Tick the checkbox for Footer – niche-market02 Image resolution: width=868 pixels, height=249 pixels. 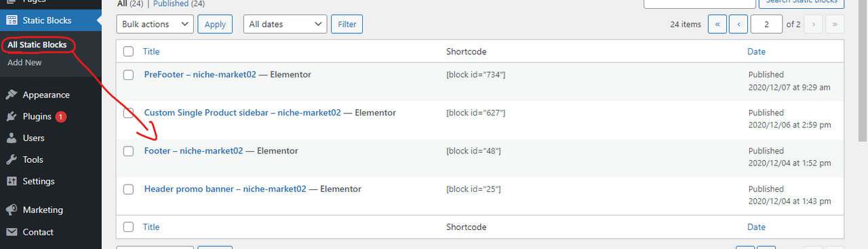[x=128, y=151]
